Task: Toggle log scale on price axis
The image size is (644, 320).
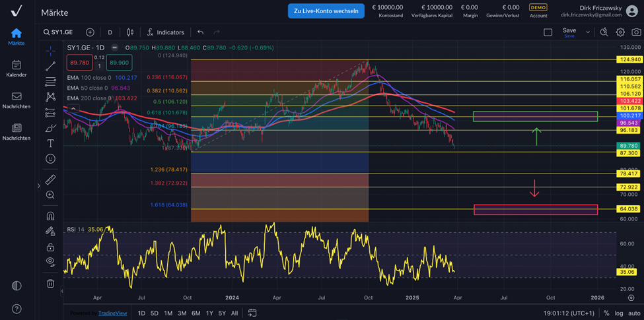Action: pyautogui.click(x=618, y=313)
